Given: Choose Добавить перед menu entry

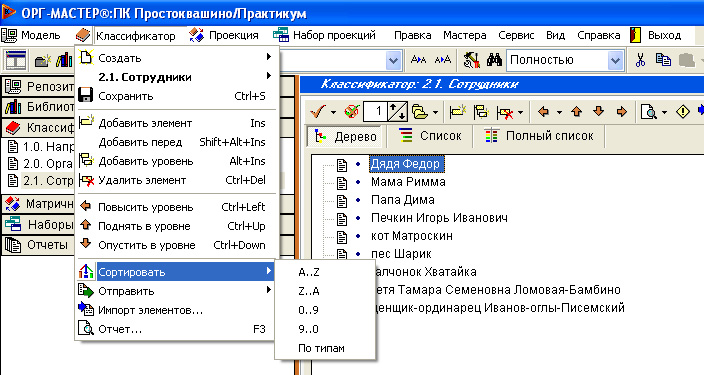Looking at the screenshot, I should point(176,142).
